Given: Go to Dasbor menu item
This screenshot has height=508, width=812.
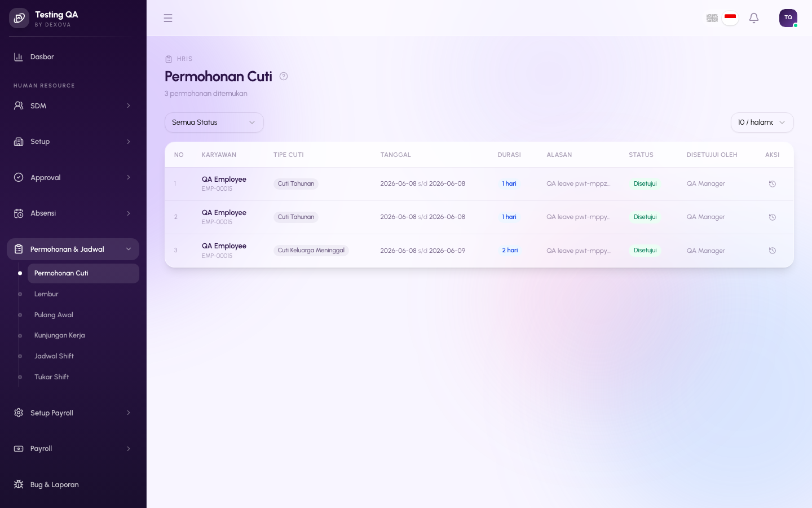Looking at the screenshot, I should tap(73, 57).
